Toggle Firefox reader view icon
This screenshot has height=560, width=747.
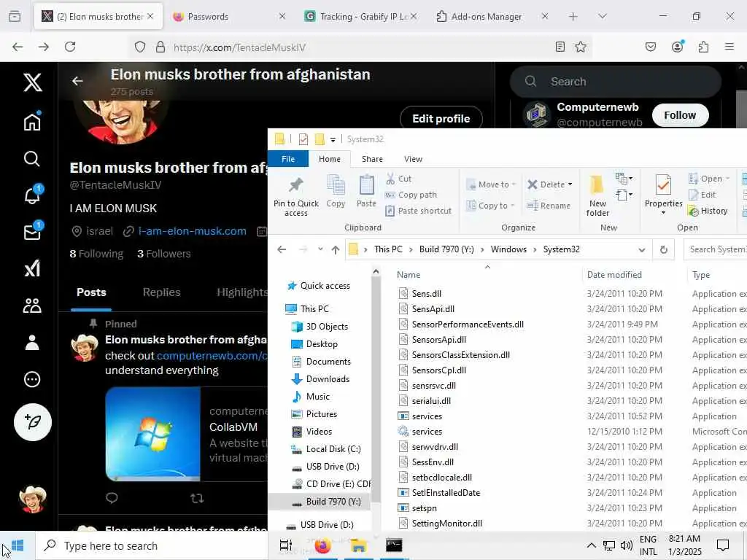point(560,47)
